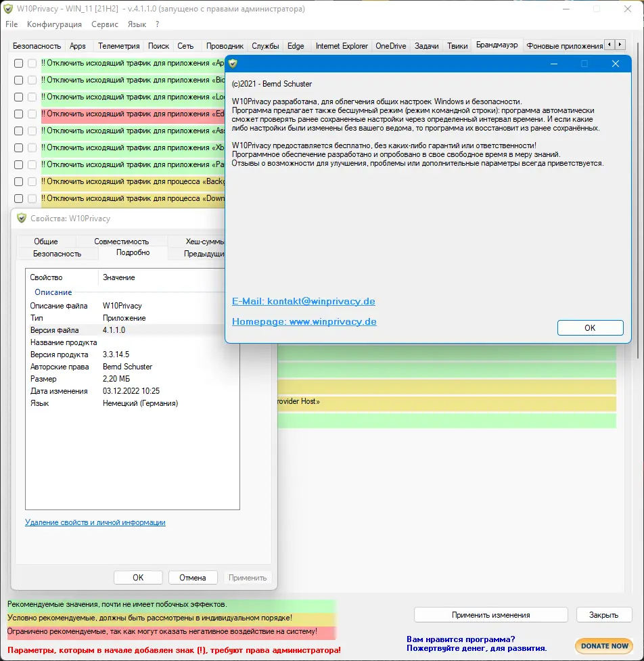Switch to the Apps tab
Screen dimensions: 644x661
(78, 46)
